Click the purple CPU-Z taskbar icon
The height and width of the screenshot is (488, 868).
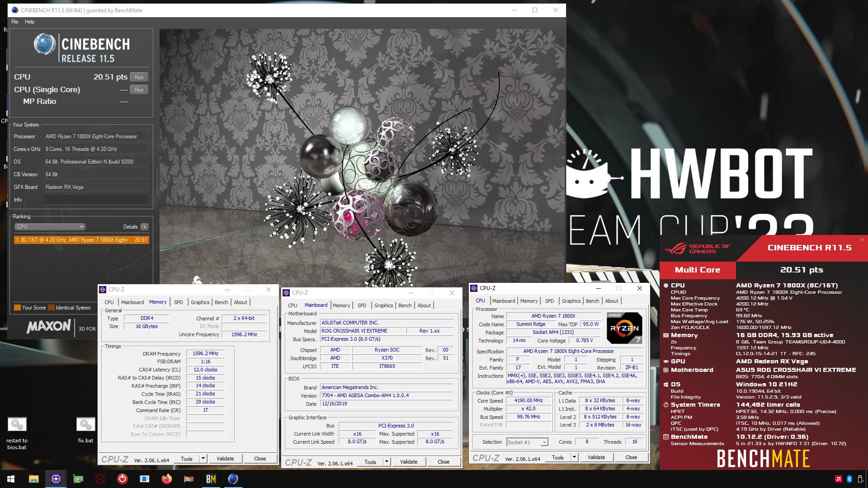56,479
